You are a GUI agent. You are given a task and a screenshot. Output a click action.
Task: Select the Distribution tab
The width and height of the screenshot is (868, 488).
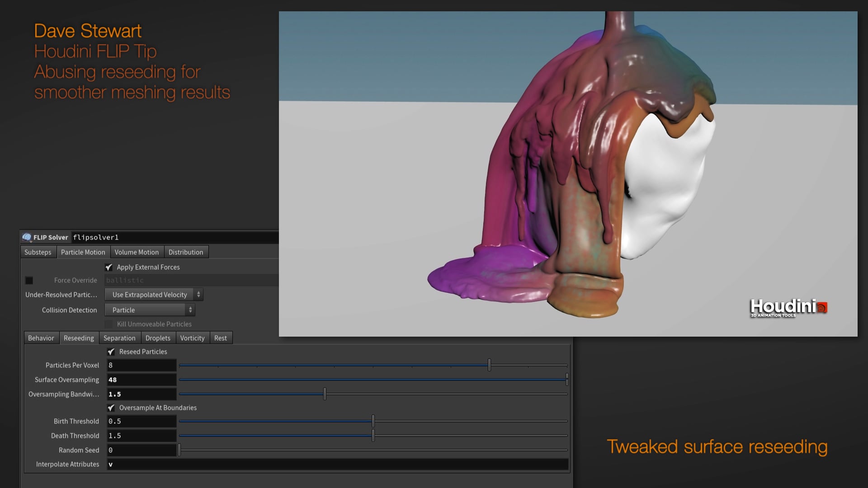click(186, 253)
